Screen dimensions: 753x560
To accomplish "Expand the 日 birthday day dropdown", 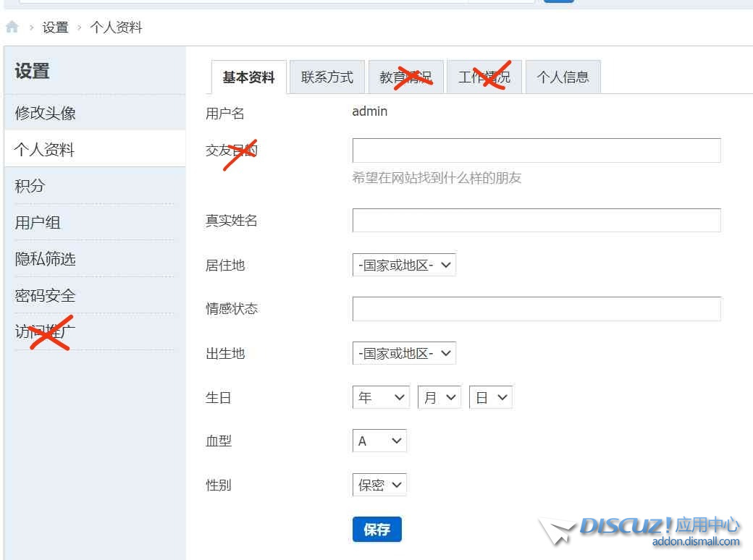I will click(490, 398).
